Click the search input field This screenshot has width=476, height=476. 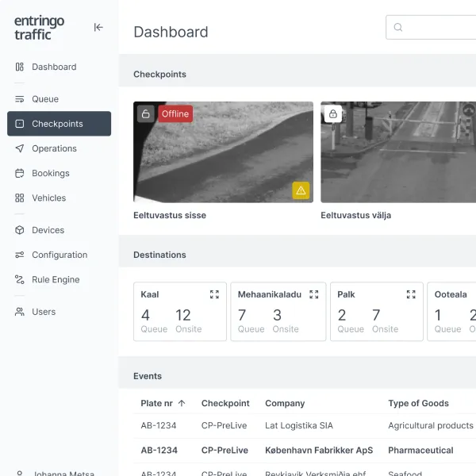point(436,27)
